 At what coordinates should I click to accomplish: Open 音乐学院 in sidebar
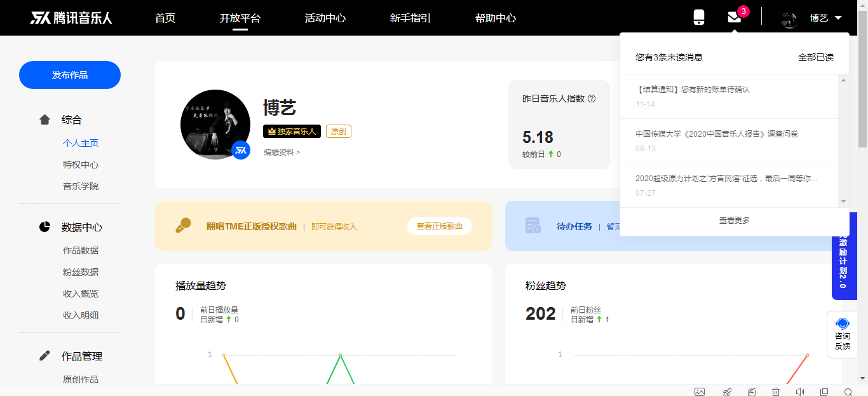pyautogui.click(x=81, y=186)
